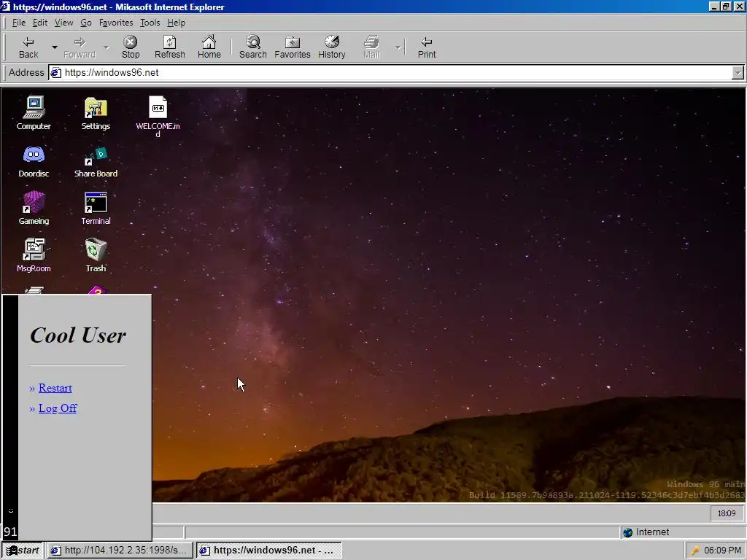Click the Back toolbar button
This screenshot has width=747, height=560.
pyautogui.click(x=28, y=47)
